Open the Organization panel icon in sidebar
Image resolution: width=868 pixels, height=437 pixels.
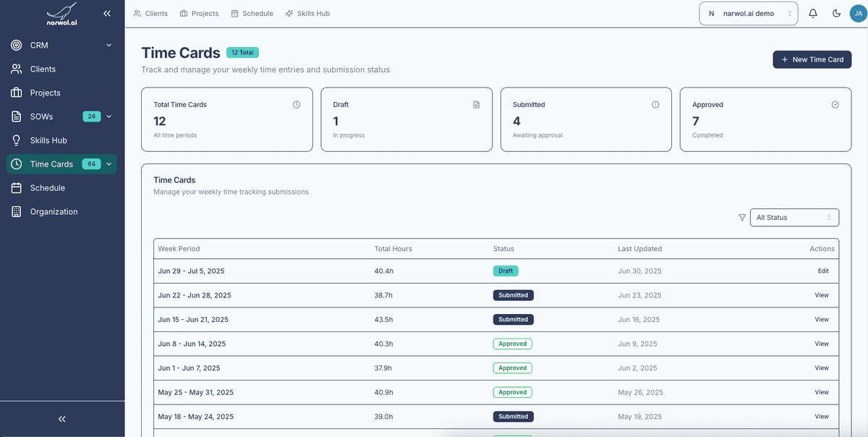[x=16, y=211]
